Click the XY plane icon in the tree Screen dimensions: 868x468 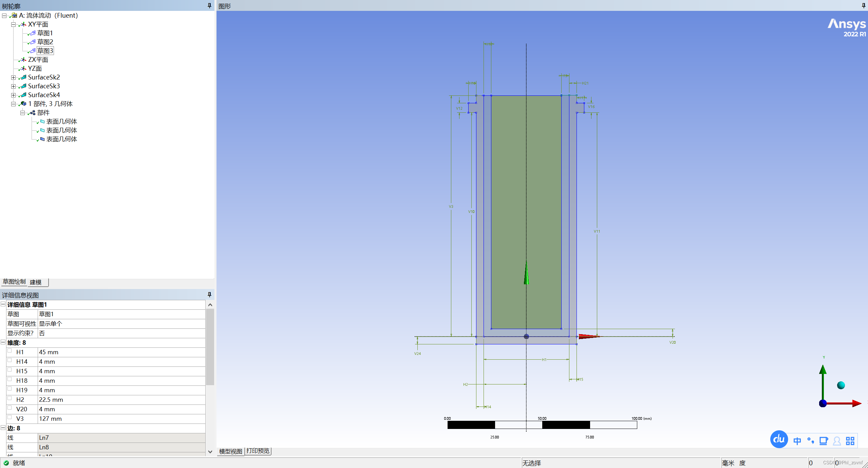[x=23, y=24]
